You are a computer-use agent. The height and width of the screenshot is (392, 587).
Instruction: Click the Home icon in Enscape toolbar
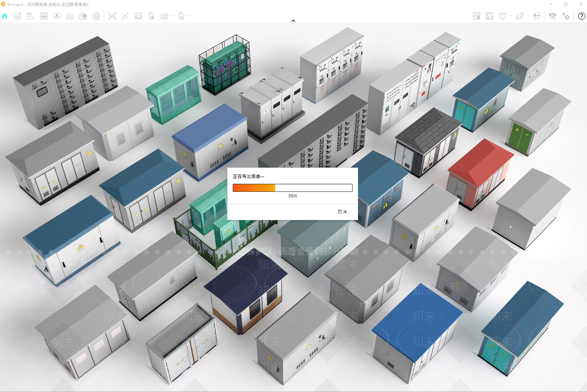click(x=5, y=16)
